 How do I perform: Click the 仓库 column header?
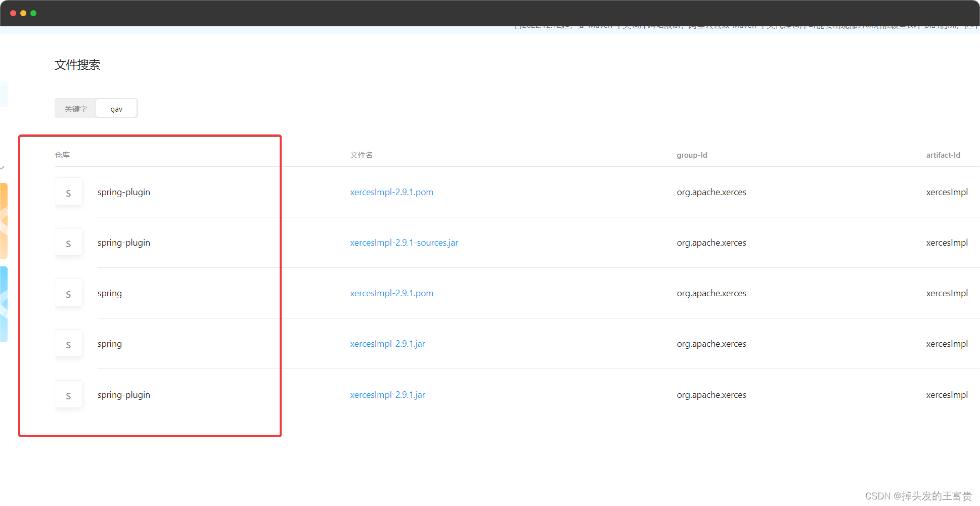point(62,155)
